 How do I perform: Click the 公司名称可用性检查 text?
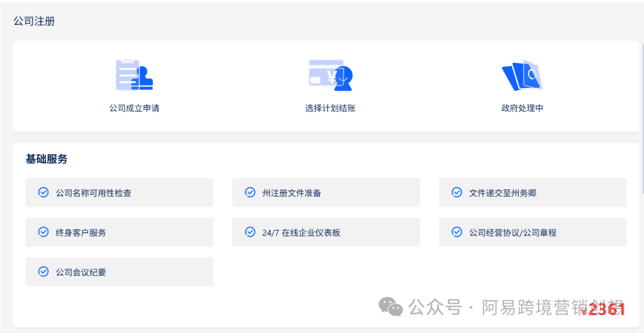pos(94,193)
